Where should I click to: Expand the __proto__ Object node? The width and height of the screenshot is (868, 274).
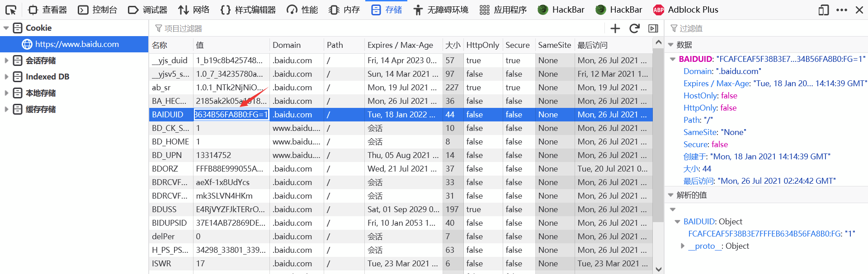[x=683, y=246]
